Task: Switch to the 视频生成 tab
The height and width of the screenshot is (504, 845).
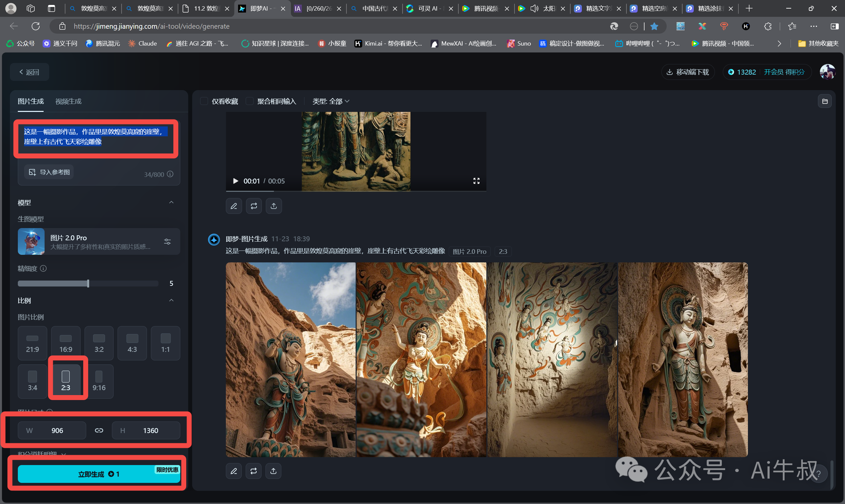Action: tap(68, 101)
